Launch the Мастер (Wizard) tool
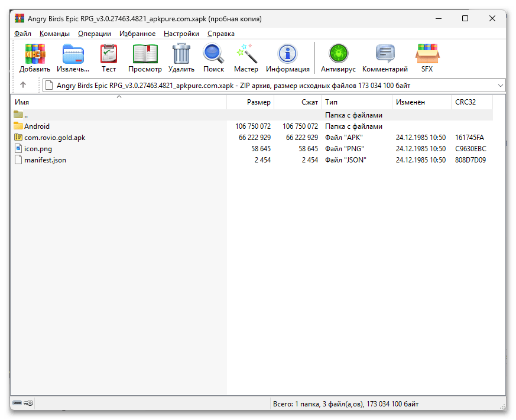Viewport: 516px width, 420px height. tap(246, 54)
